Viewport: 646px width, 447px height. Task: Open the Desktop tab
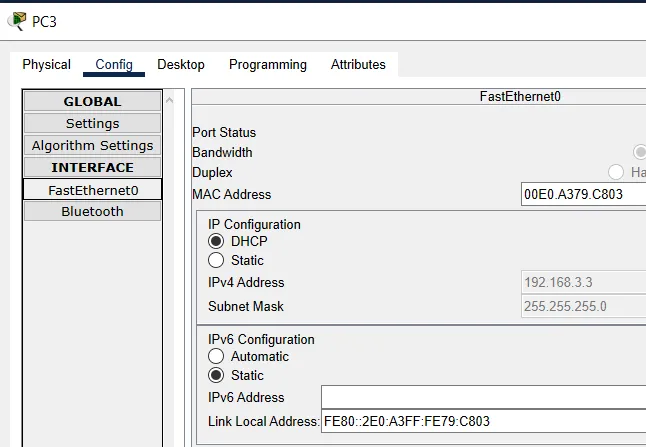(181, 65)
